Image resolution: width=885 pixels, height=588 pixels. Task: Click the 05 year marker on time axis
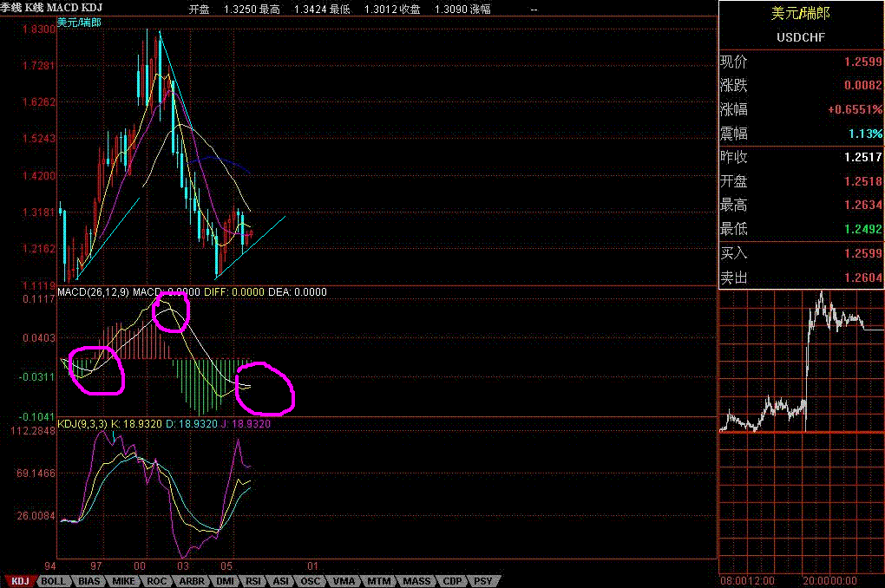tap(226, 566)
